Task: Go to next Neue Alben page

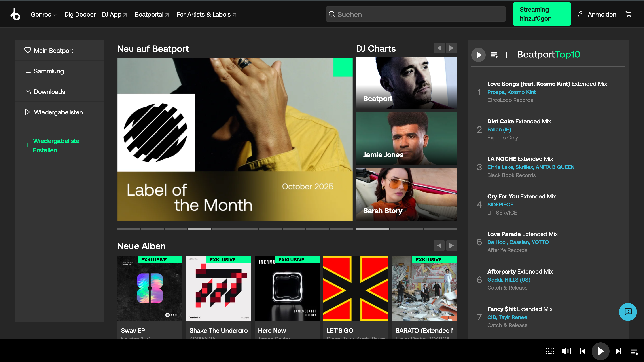Action: point(451,246)
